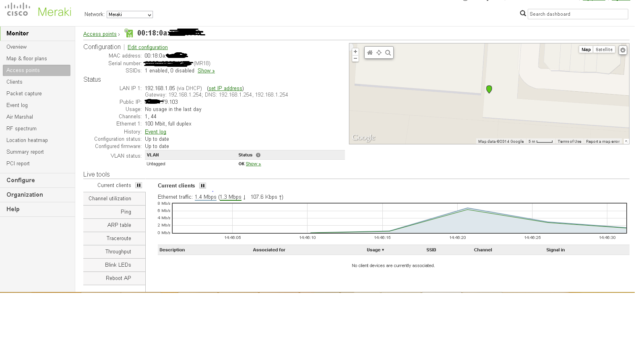This screenshot has width=644, height=362.
Task: Click Access points breadcrumb link
Action: pyautogui.click(x=100, y=34)
